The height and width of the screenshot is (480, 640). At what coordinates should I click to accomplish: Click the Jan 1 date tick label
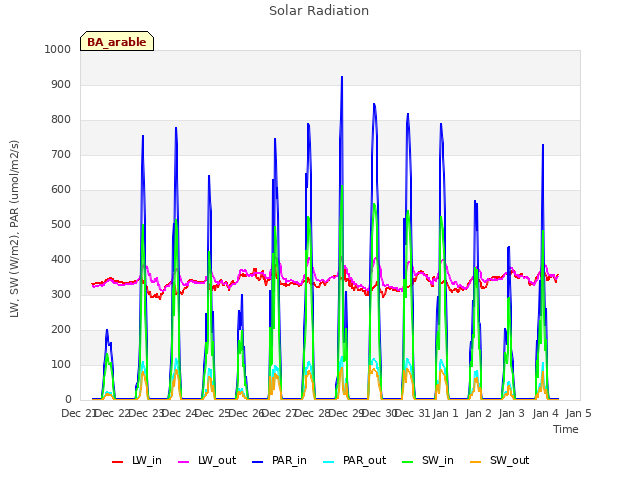click(445, 413)
